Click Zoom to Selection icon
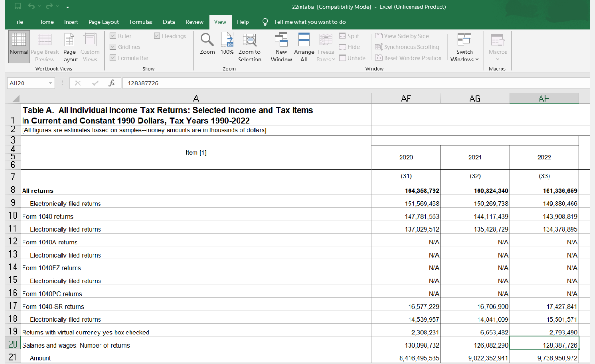Screen dimensions: 595x364 click(x=249, y=40)
